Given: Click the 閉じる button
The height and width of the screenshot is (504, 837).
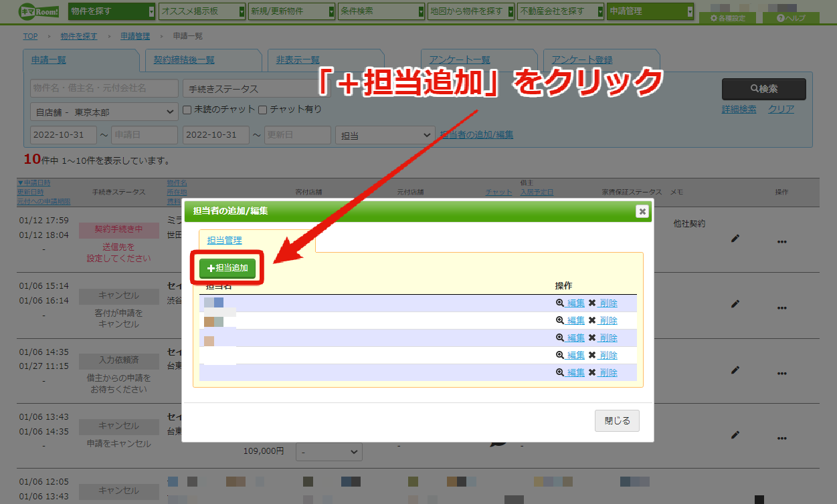Looking at the screenshot, I should click(617, 421).
